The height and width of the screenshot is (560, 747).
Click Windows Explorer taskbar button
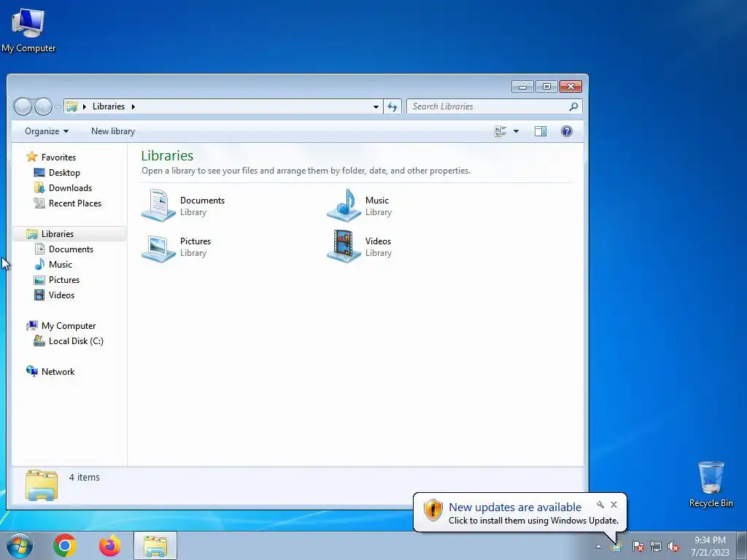(155, 545)
